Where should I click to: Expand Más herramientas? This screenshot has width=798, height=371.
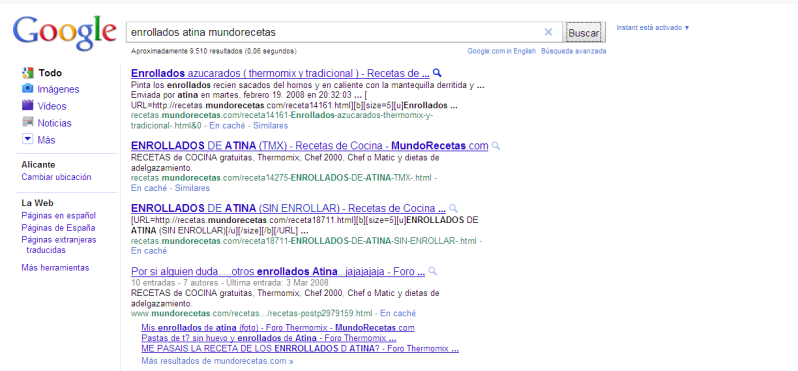click(x=55, y=268)
